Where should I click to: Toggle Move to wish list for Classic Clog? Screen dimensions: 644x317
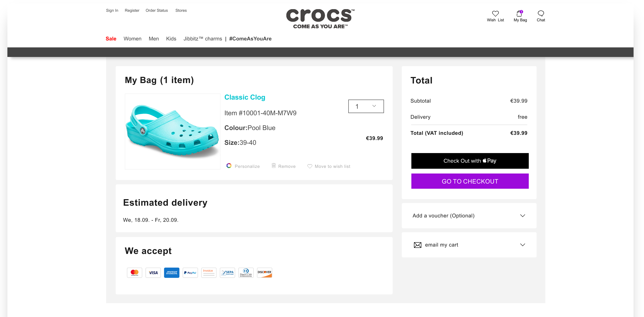329,166
